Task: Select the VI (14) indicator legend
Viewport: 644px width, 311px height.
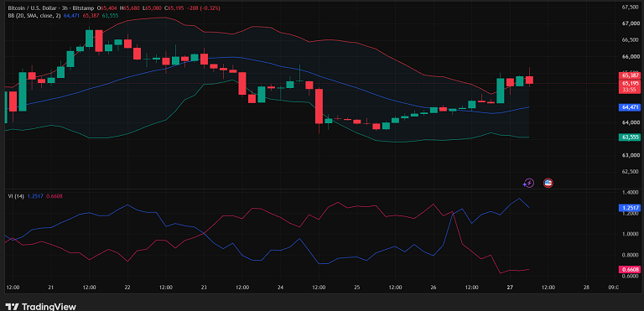Action: tap(16, 196)
